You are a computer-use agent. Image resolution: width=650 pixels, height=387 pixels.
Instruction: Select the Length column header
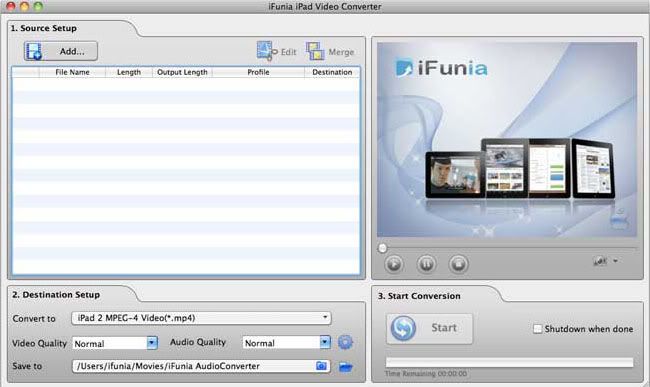[129, 72]
